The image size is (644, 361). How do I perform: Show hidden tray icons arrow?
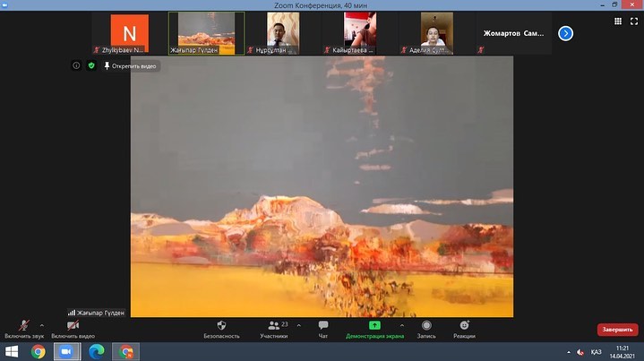[x=569, y=352]
